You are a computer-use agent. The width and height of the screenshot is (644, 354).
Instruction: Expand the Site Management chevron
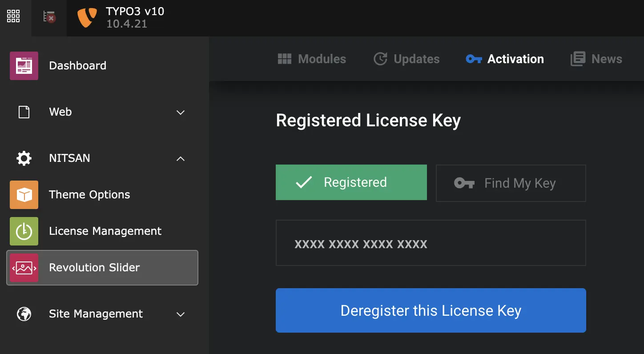181,314
